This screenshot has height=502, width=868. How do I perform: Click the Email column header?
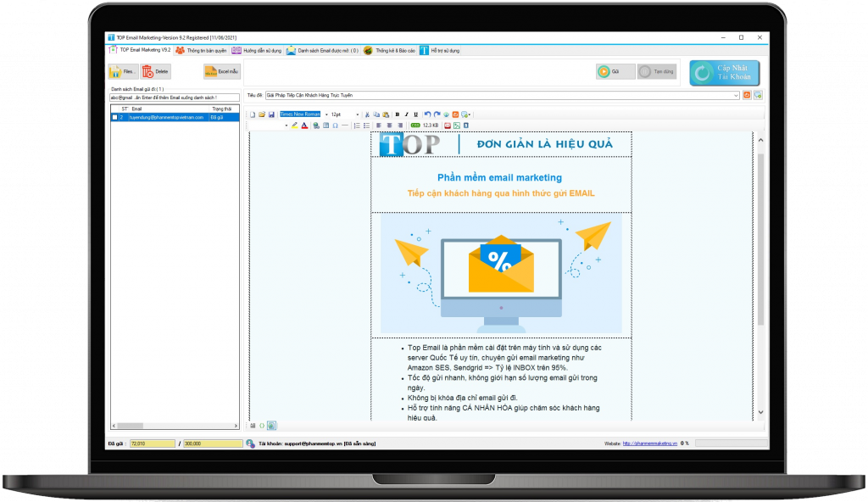[x=170, y=109]
